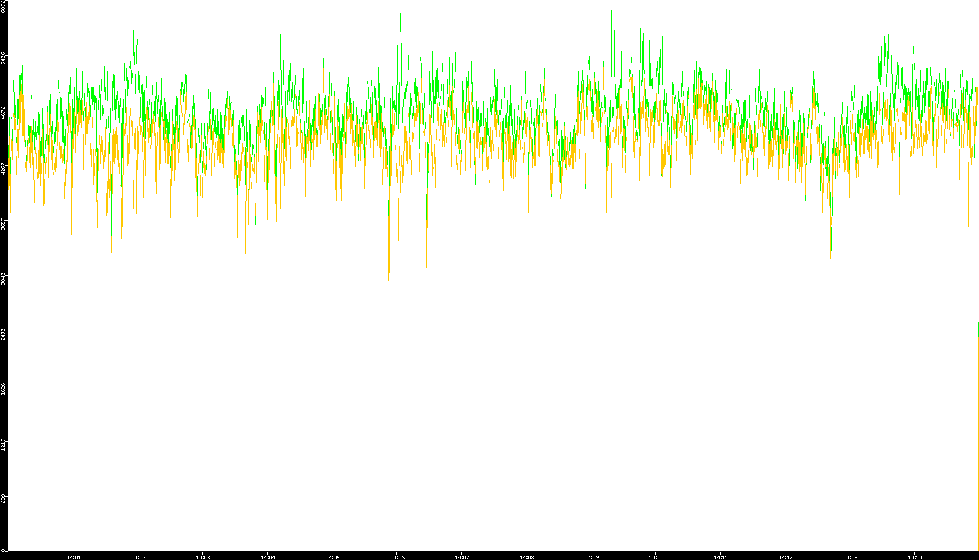Screen dimensions: 979x560
Task: Select the 14:04 time label
Action: click(x=268, y=557)
